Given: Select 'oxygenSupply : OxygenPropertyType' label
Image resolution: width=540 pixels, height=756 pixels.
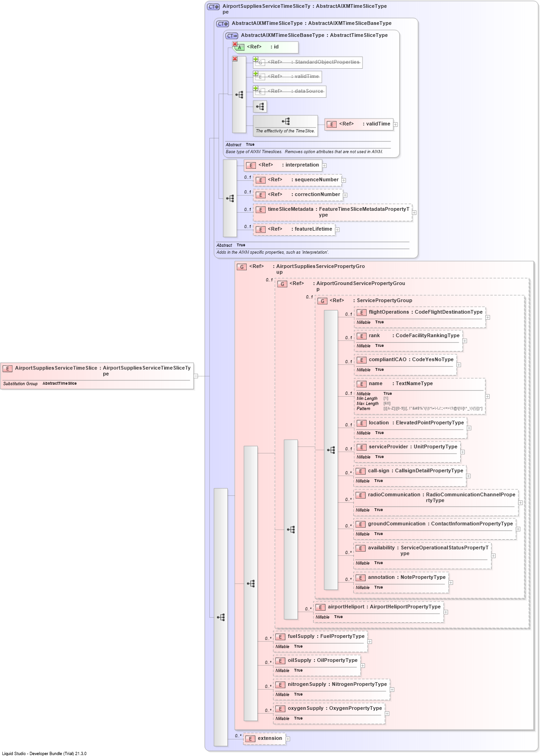Looking at the screenshot, I should pyautogui.click(x=335, y=708).
